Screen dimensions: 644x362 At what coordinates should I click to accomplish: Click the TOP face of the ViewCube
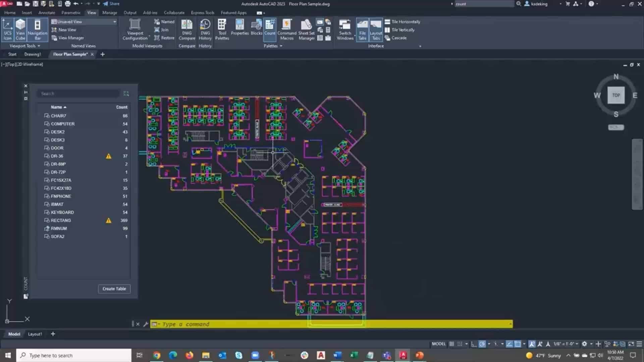coord(616,95)
